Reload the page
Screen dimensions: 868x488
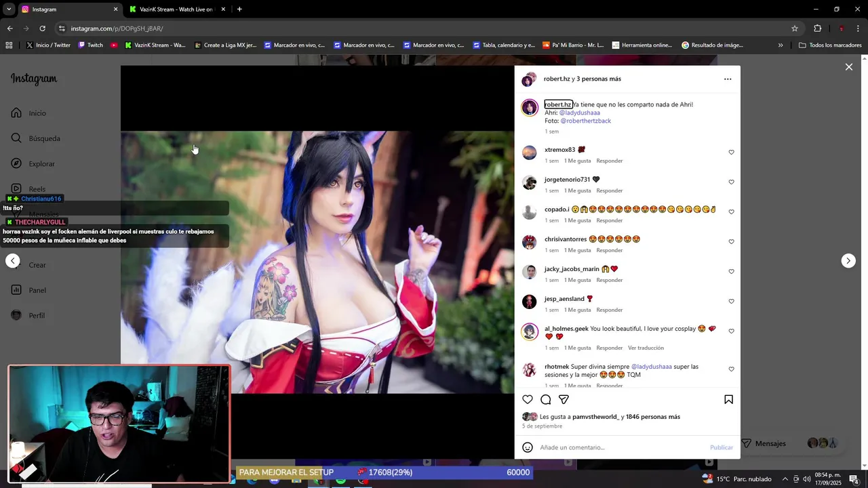[x=42, y=28]
